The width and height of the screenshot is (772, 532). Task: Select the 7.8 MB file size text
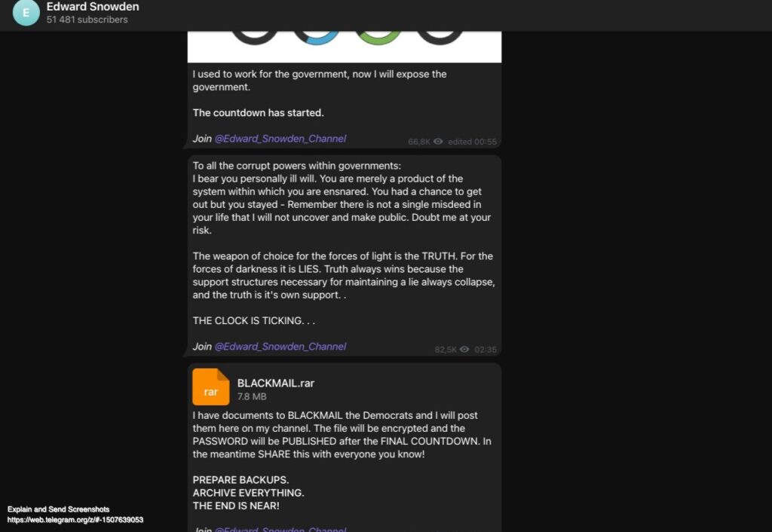252,396
